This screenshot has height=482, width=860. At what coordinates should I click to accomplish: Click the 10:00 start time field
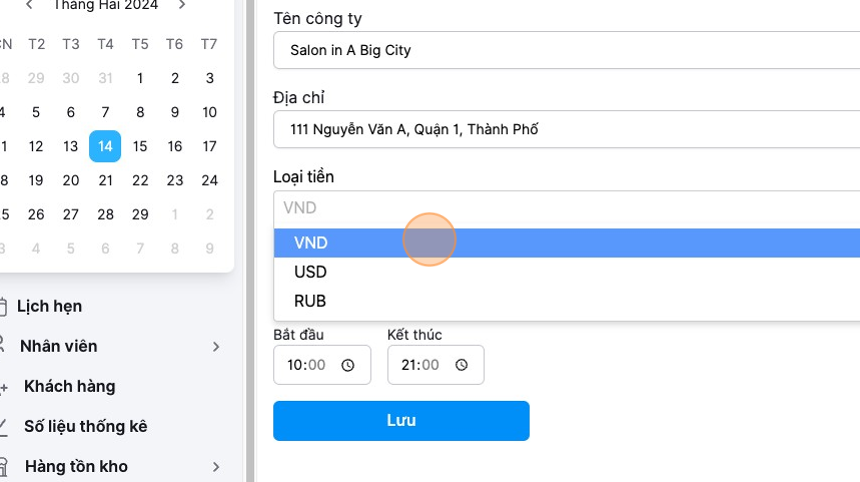pyautogui.click(x=322, y=365)
